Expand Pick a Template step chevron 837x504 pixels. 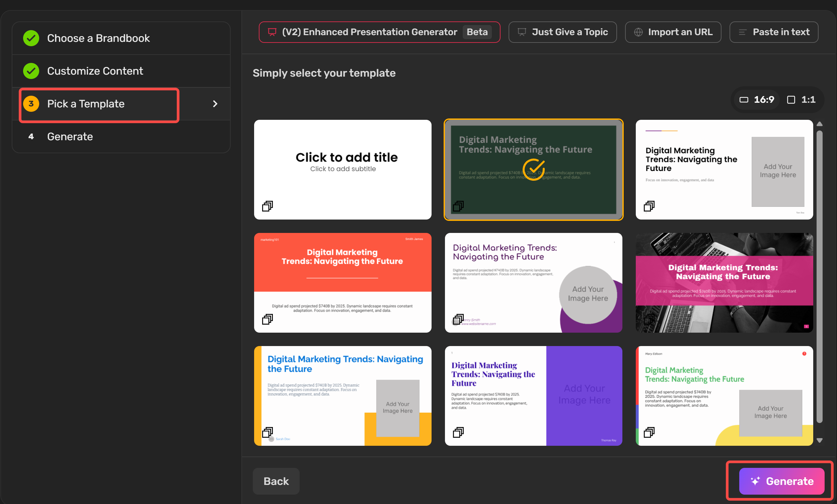click(215, 104)
